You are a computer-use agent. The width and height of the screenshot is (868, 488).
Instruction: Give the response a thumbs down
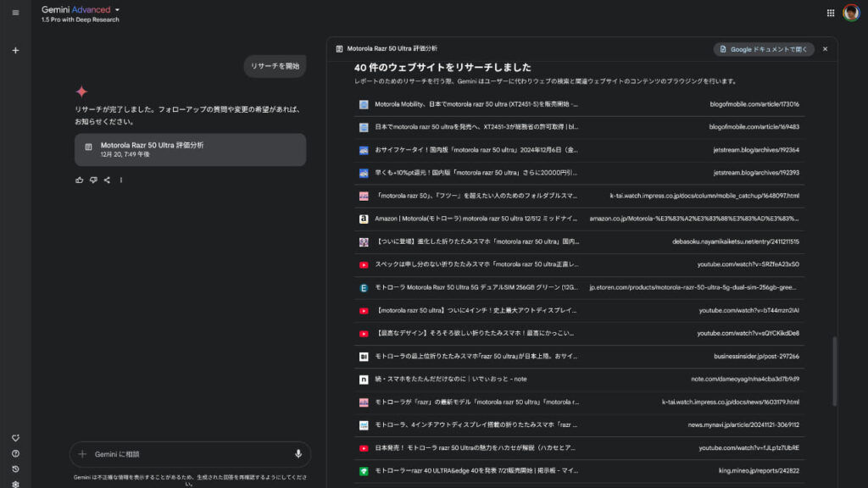(x=93, y=180)
